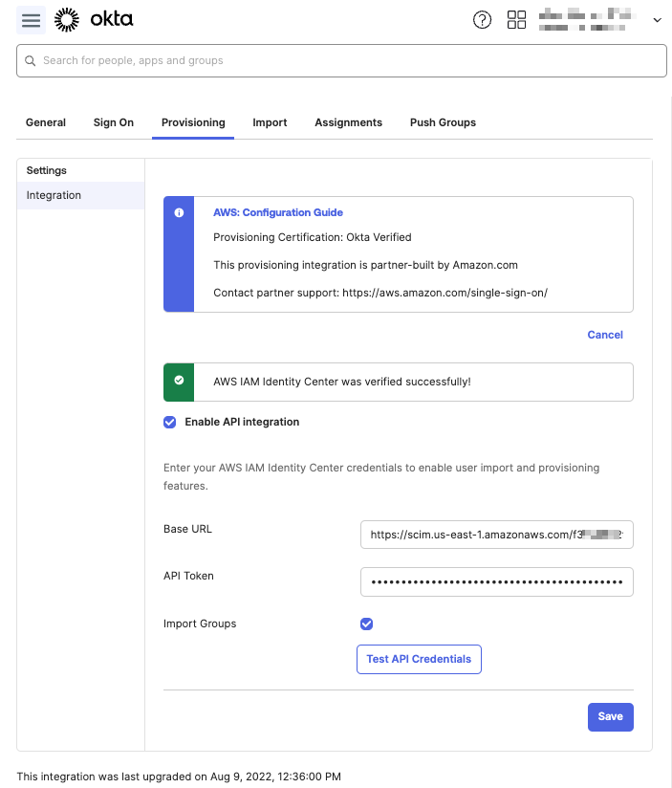Click the Cancel link
The height and width of the screenshot is (788, 672).
(x=605, y=335)
